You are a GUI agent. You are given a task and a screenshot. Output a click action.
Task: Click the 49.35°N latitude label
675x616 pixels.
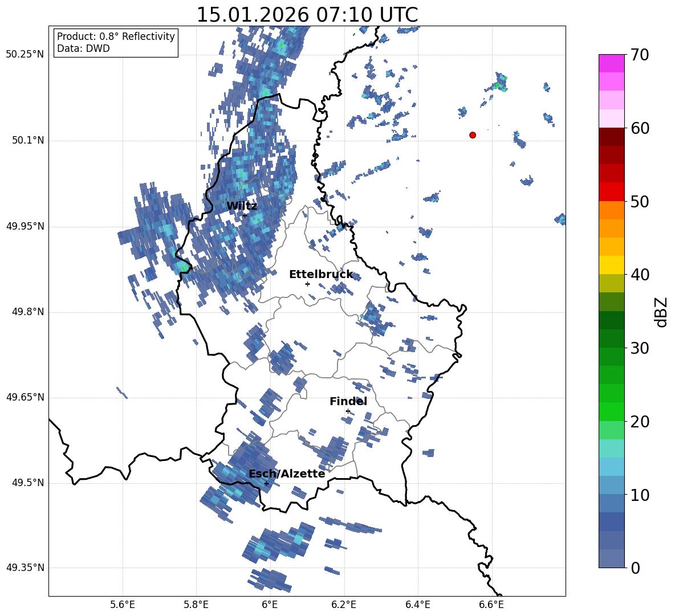[25, 568]
